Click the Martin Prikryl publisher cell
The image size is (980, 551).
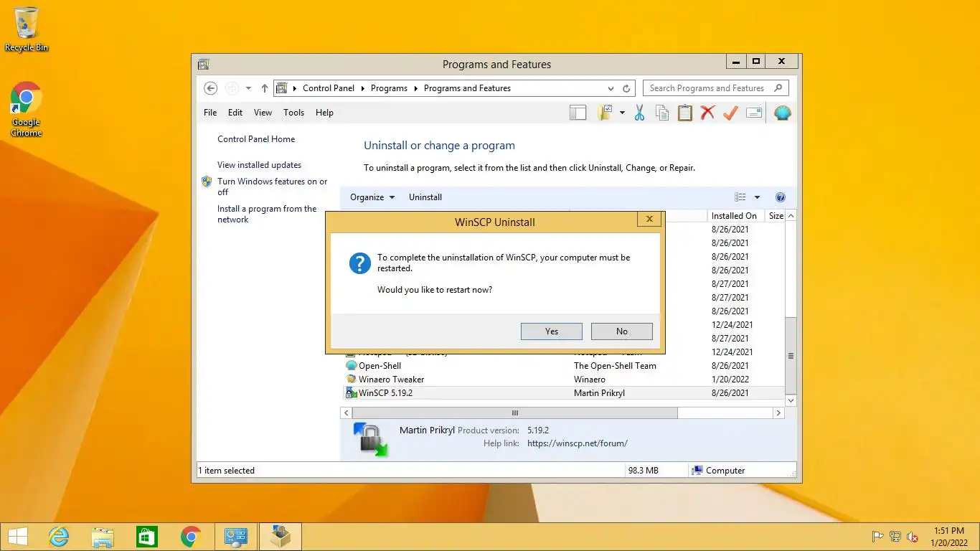tap(599, 393)
